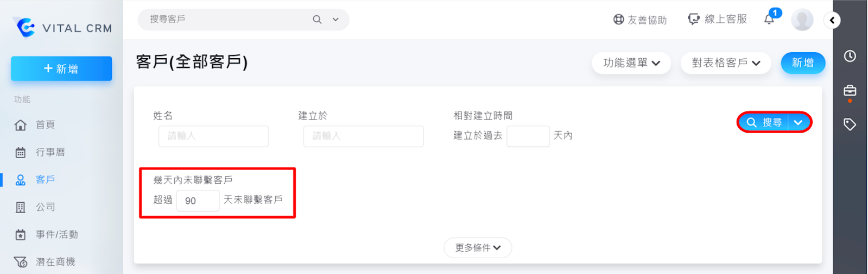This screenshot has width=868, height=274.
Task: Expand the 功能選單 dropdown
Action: (x=631, y=63)
